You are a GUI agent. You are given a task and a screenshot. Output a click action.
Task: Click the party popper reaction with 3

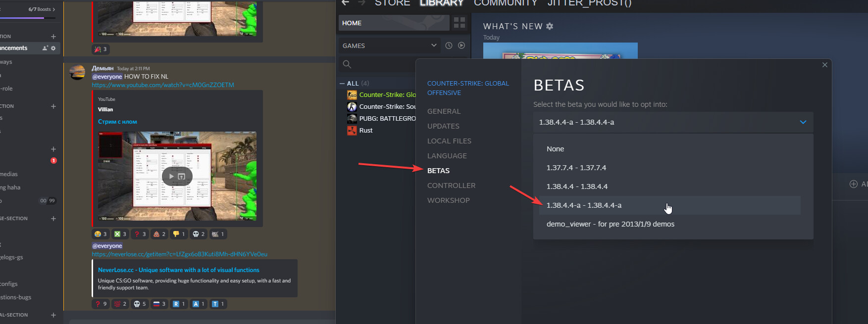tap(101, 49)
